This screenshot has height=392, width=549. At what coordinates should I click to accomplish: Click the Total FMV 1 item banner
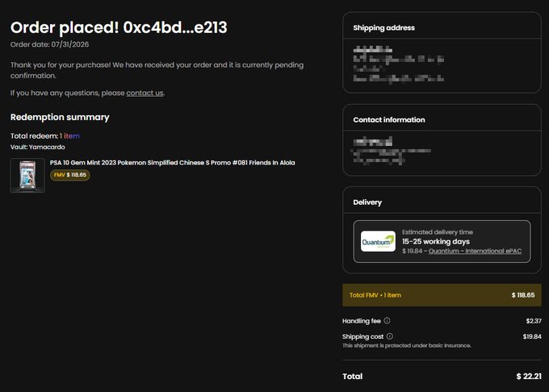pyautogui.click(x=442, y=295)
